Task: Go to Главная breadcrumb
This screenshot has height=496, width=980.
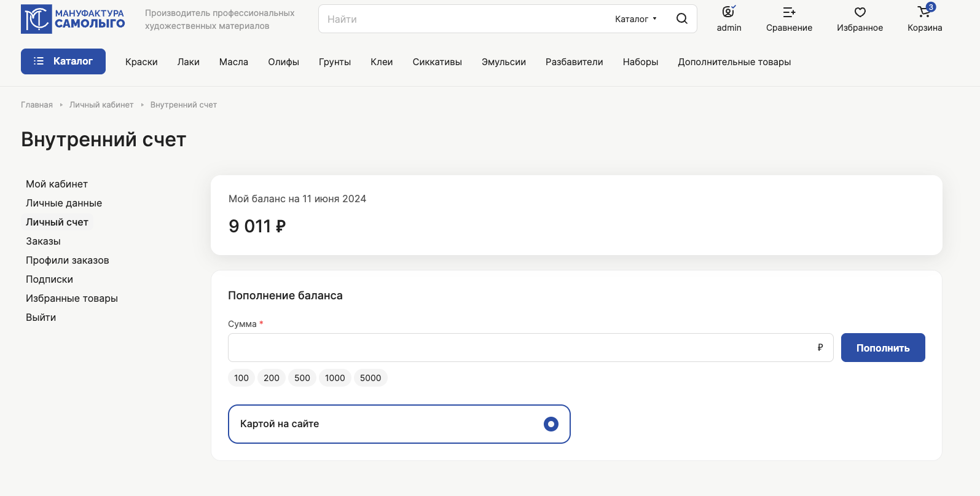Action: click(x=37, y=105)
